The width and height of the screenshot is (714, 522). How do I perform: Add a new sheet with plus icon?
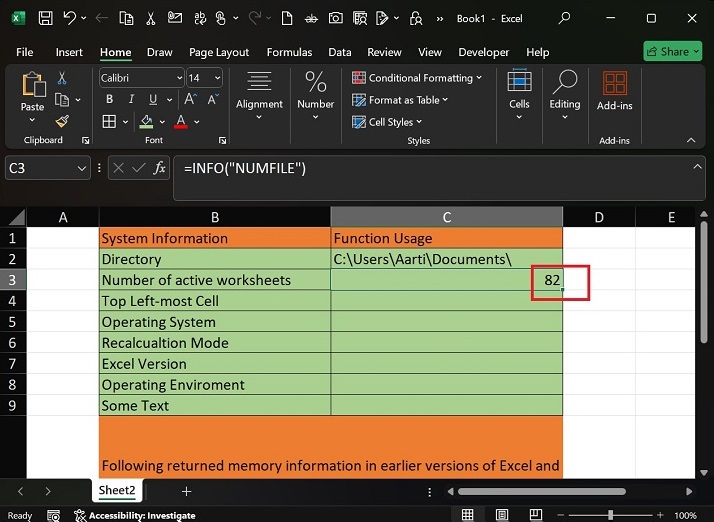point(186,491)
